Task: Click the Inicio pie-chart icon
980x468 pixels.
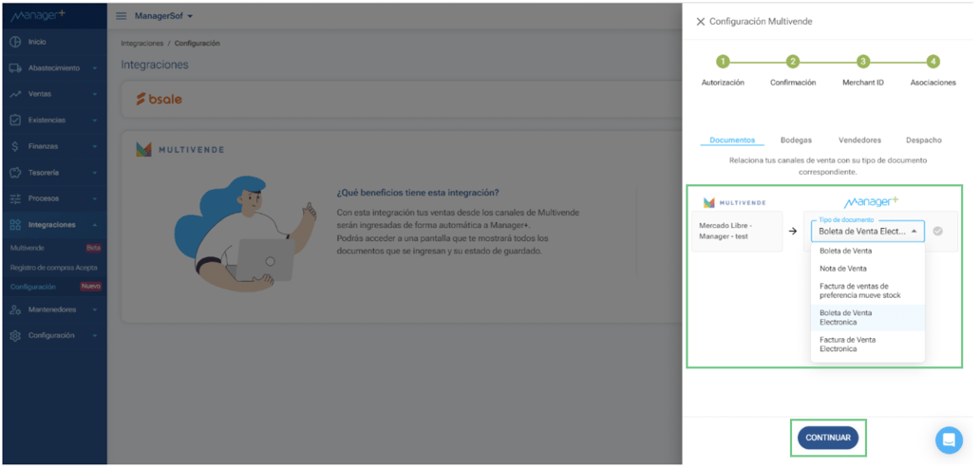Action: click(x=16, y=42)
